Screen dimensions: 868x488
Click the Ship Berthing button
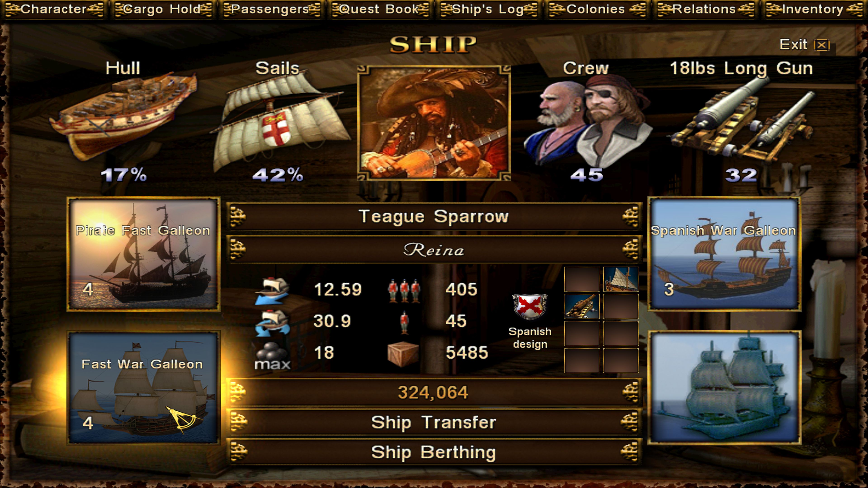[x=434, y=452]
